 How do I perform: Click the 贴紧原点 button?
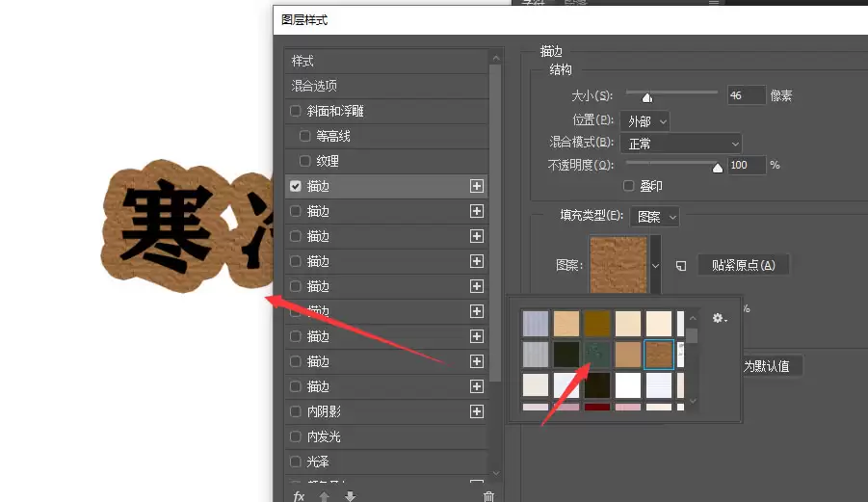click(744, 265)
